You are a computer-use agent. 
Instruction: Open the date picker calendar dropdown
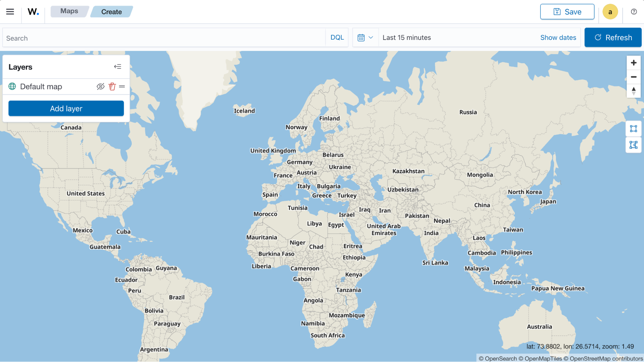click(365, 37)
